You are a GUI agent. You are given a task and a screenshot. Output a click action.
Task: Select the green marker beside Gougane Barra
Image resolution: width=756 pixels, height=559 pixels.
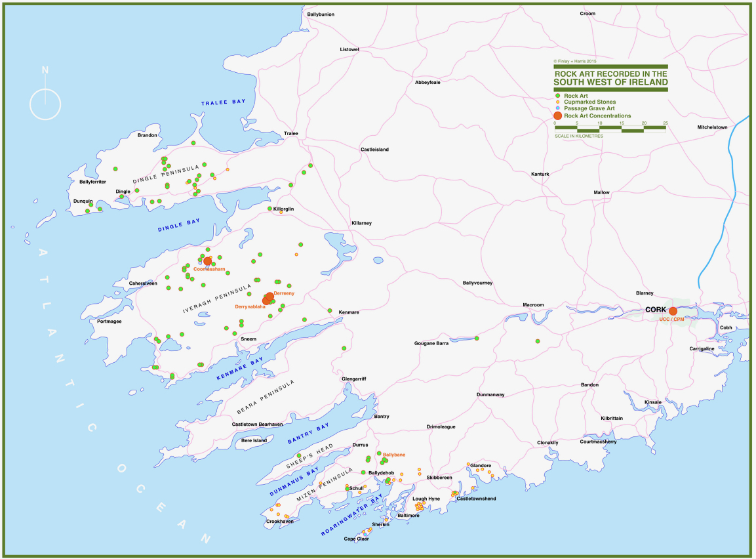[477, 339]
